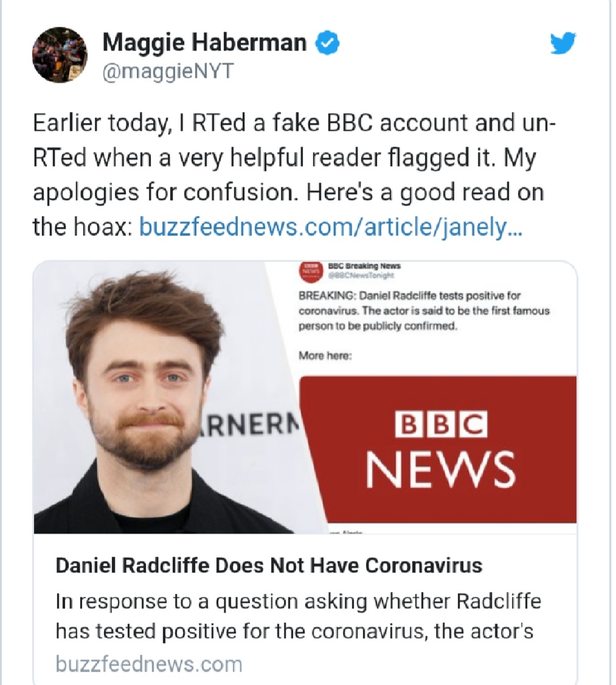
Task: Click the red BBC News logo panel
Action: tap(438, 449)
